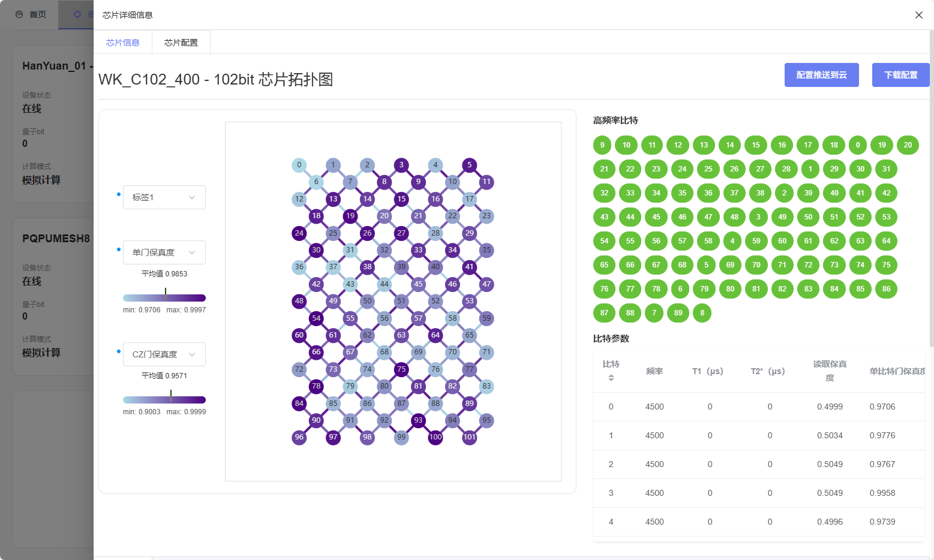This screenshot has width=934, height=560.
Task: Click qubit node 0 in topology graph
Action: [x=299, y=165]
